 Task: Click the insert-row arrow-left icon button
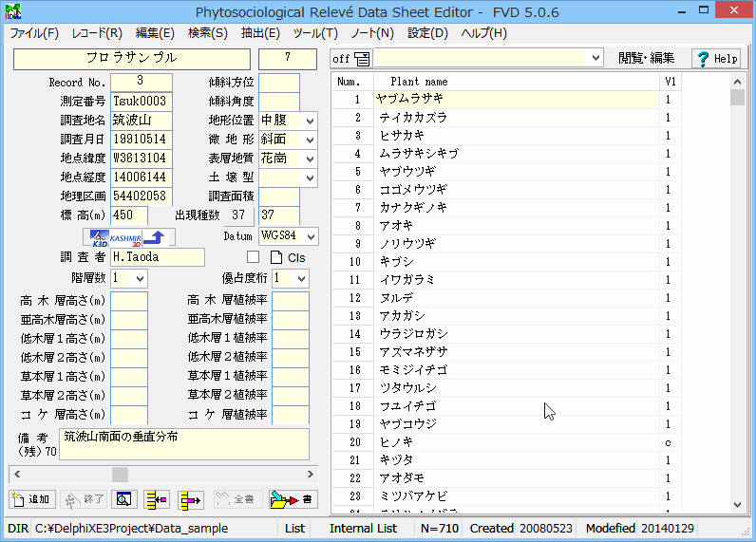coord(157,499)
